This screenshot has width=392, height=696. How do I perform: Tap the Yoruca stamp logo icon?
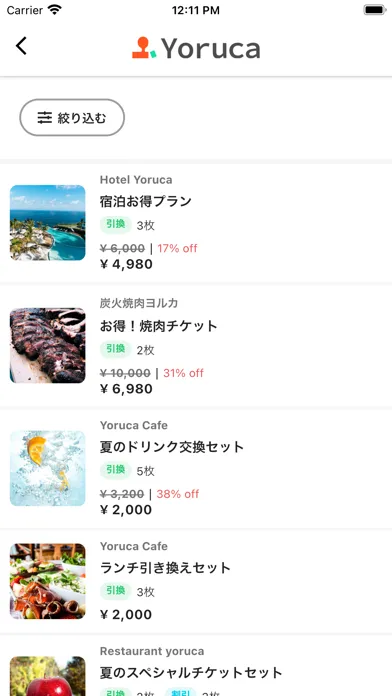[x=144, y=48]
